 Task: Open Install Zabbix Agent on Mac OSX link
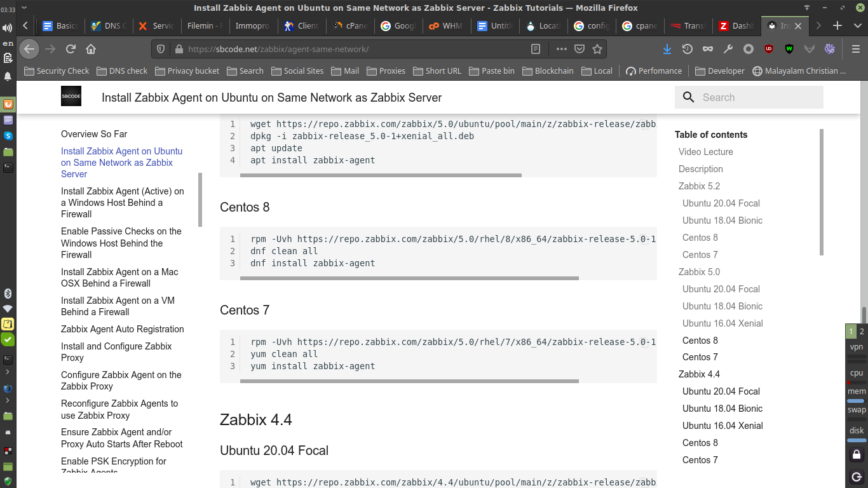(119, 278)
